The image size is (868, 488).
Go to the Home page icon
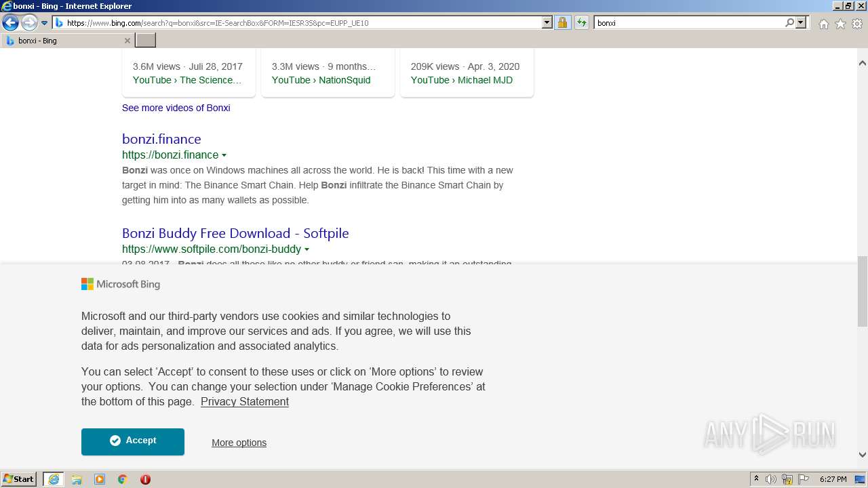823,24
